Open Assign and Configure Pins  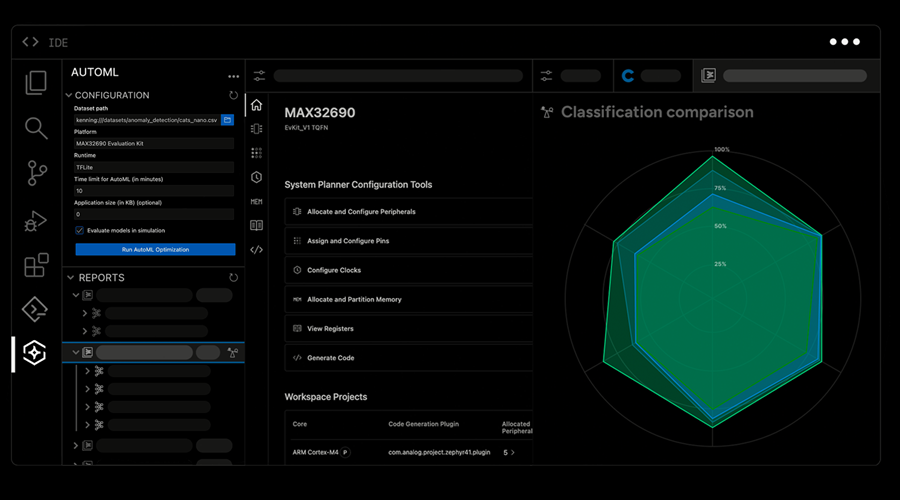pos(409,241)
